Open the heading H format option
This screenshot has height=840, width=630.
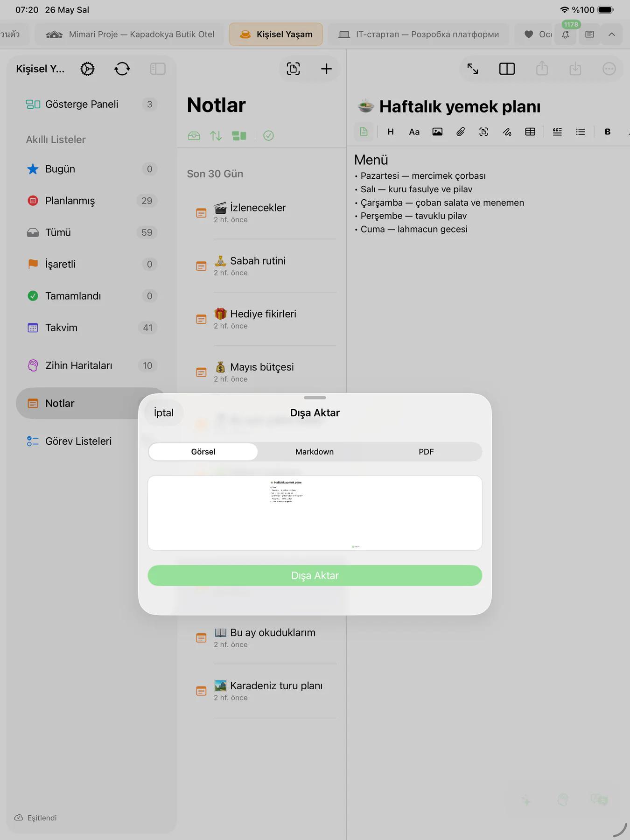[391, 132]
